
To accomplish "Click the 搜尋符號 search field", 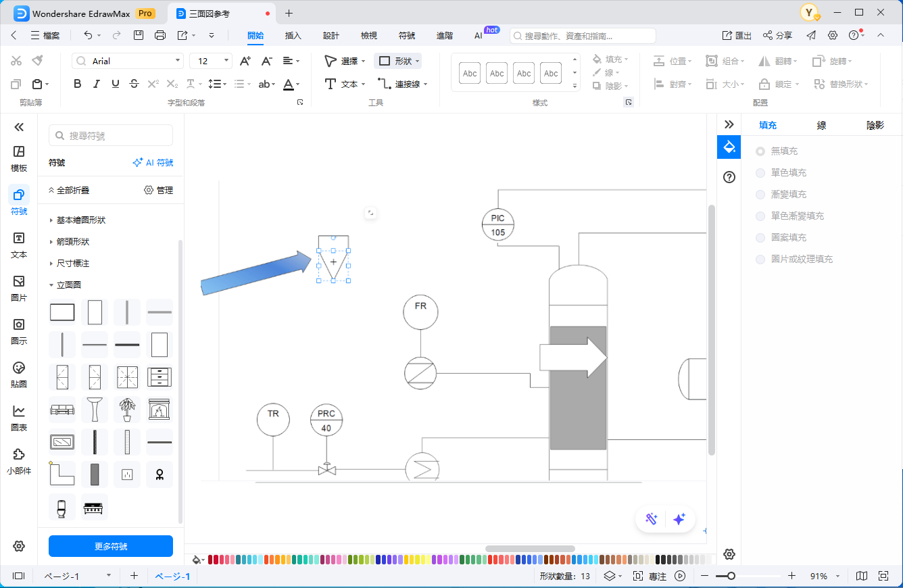I will (111, 136).
